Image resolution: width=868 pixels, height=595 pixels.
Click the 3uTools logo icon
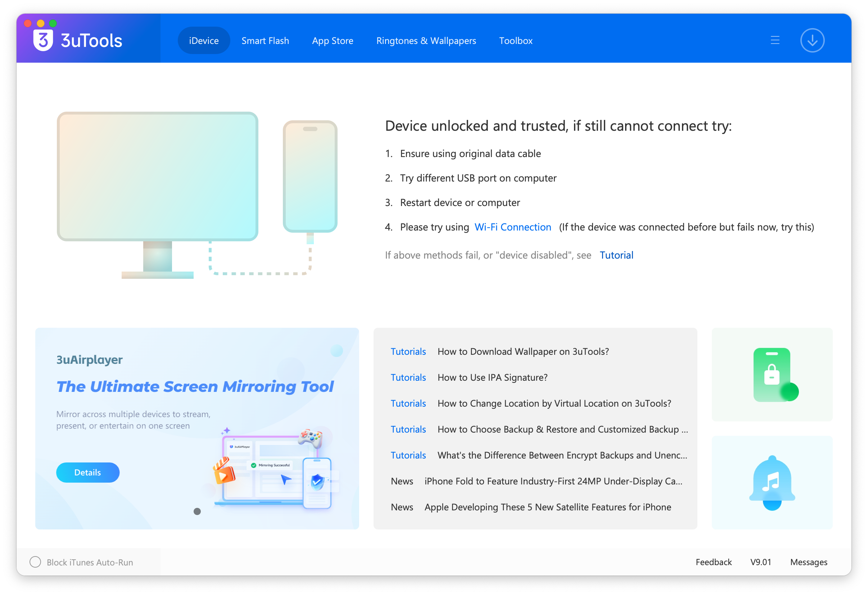[x=43, y=40]
